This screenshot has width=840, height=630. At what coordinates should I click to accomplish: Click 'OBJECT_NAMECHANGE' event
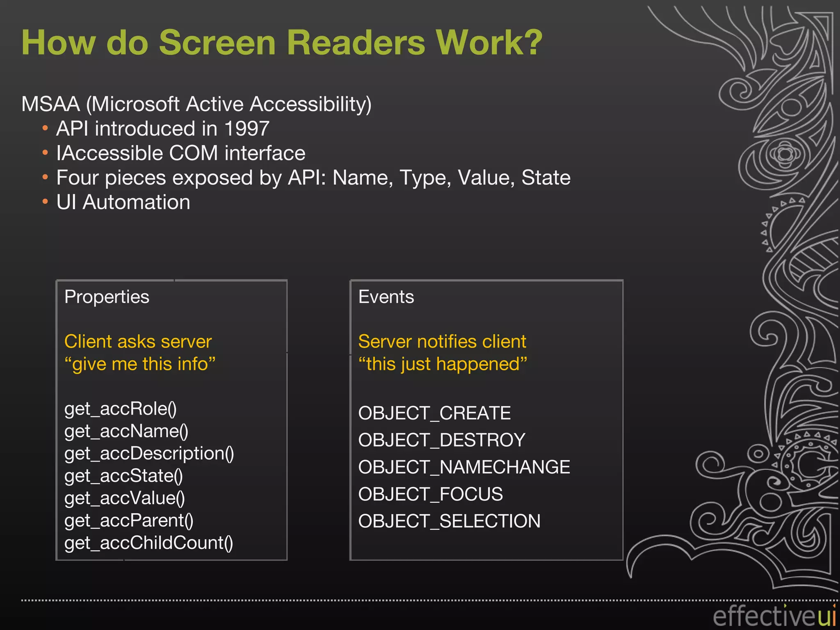click(464, 467)
